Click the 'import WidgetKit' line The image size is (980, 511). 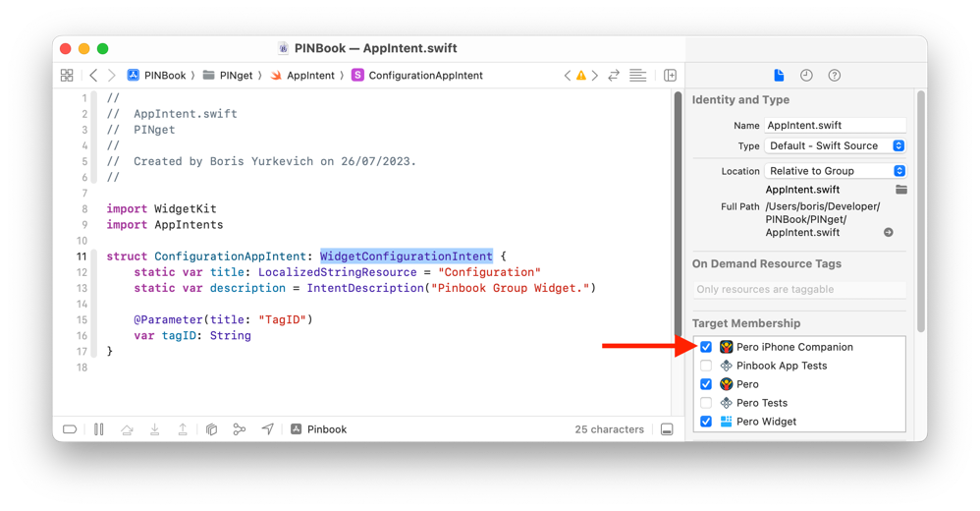click(x=161, y=209)
